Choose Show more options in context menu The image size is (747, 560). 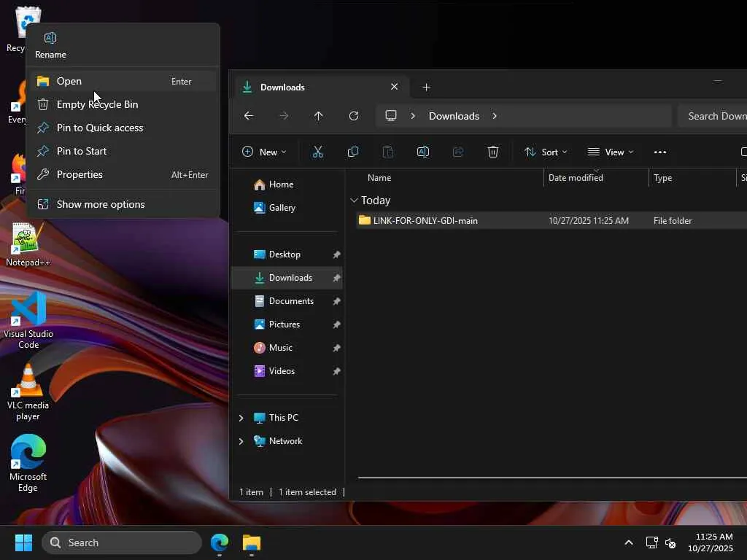pyautogui.click(x=101, y=204)
